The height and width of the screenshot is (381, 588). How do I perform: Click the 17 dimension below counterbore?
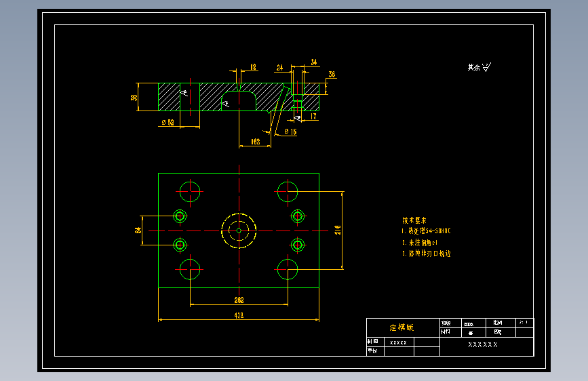[313, 116]
